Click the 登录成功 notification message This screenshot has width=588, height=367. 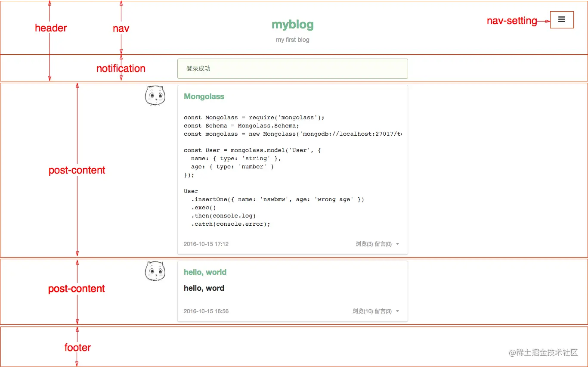coord(292,69)
